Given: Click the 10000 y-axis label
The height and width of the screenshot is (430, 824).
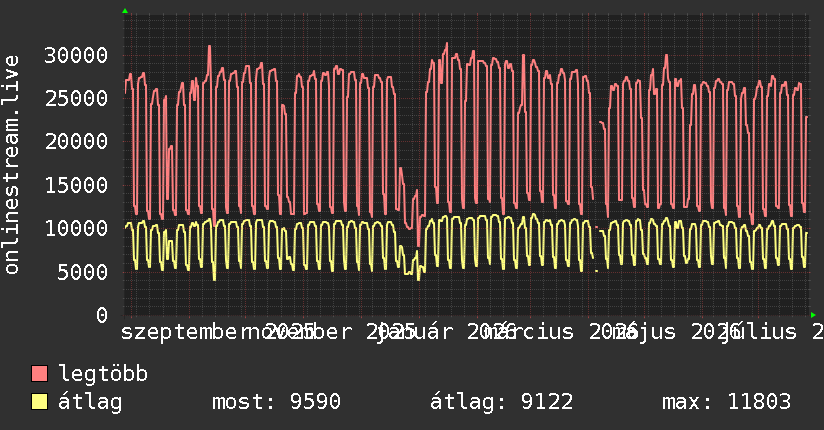Looking at the screenshot, I should [76, 228].
